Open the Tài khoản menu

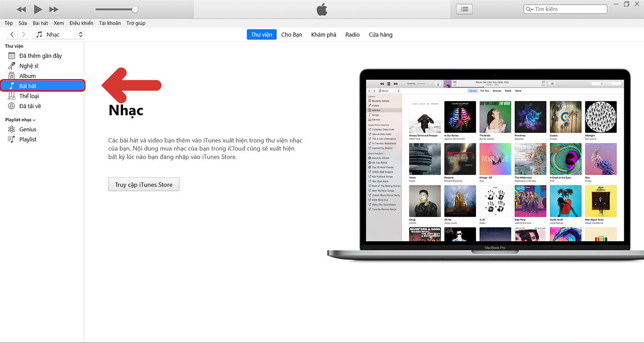pos(110,23)
